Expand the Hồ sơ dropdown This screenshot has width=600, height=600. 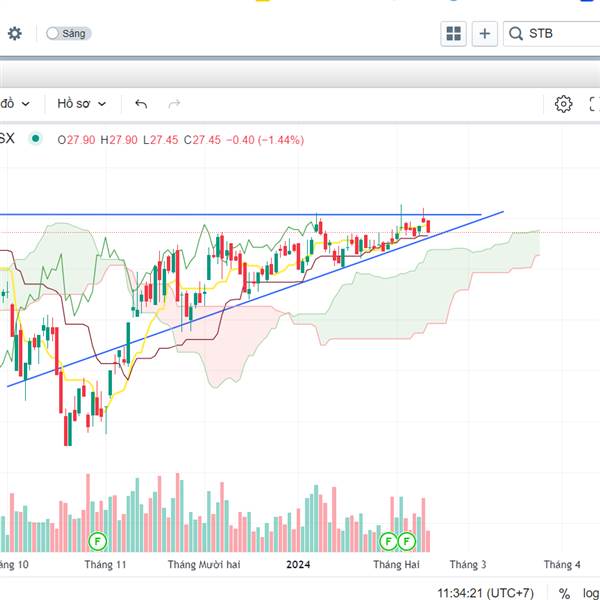pyautogui.click(x=81, y=104)
